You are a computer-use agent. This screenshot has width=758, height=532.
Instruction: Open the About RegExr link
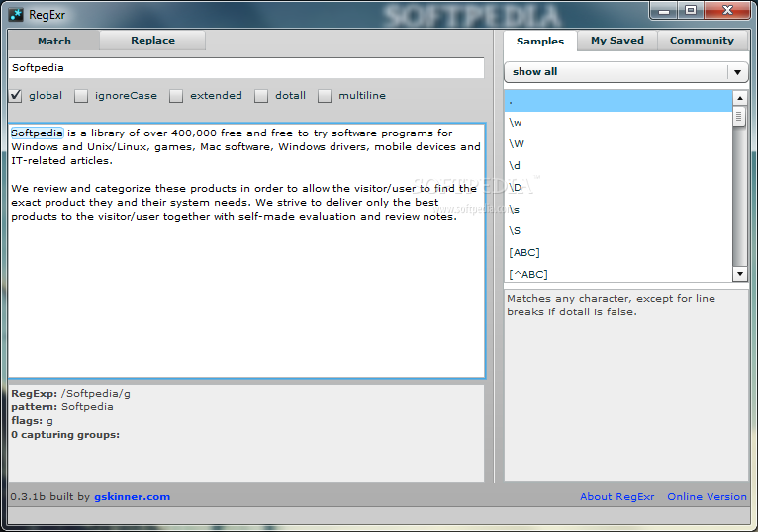pos(616,496)
